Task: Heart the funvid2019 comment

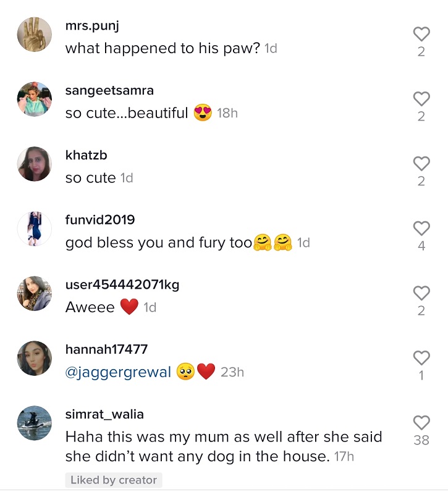Action: (421, 228)
